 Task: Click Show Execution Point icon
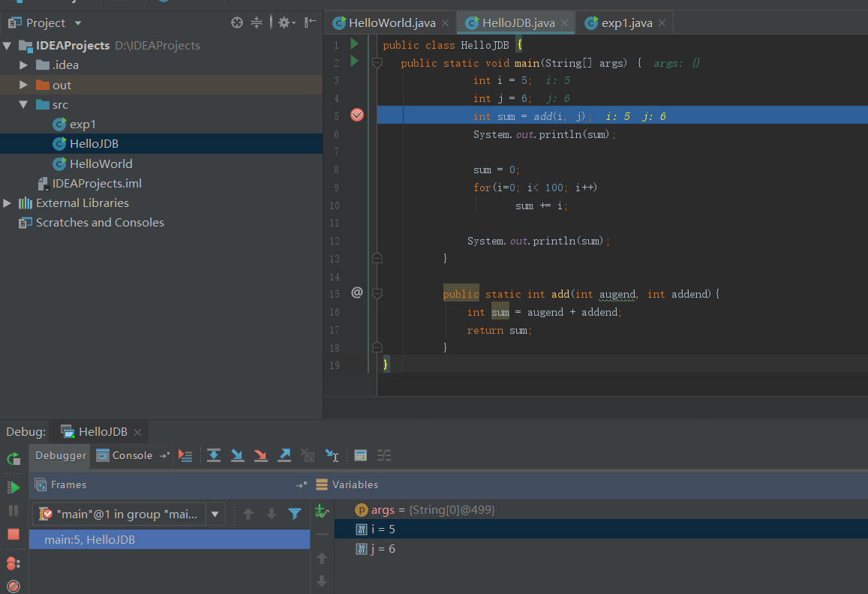tap(185, 455)
